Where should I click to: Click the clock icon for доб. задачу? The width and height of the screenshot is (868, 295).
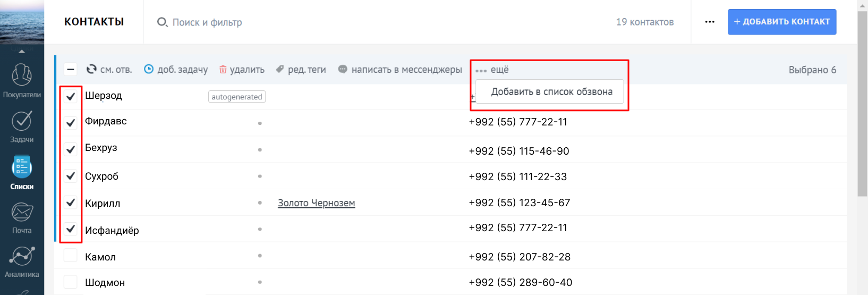pos(149,69)
